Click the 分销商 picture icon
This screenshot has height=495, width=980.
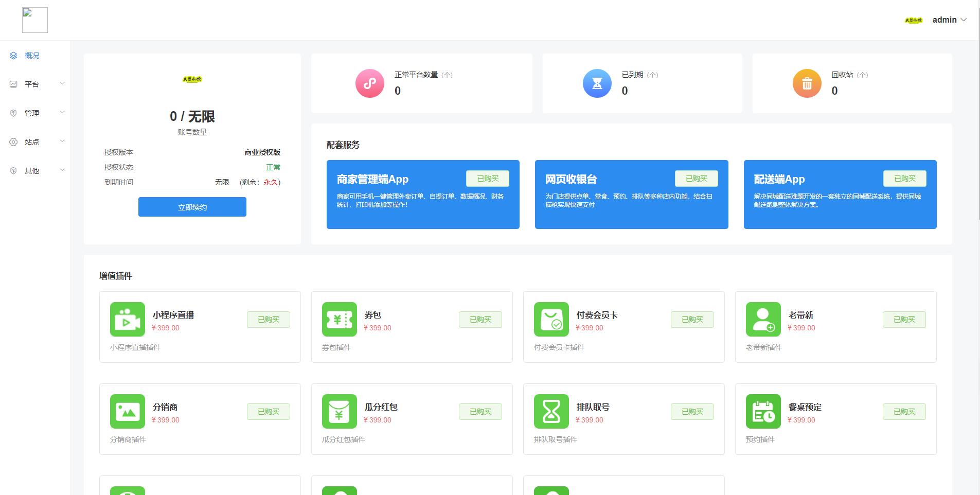point(128,412)
